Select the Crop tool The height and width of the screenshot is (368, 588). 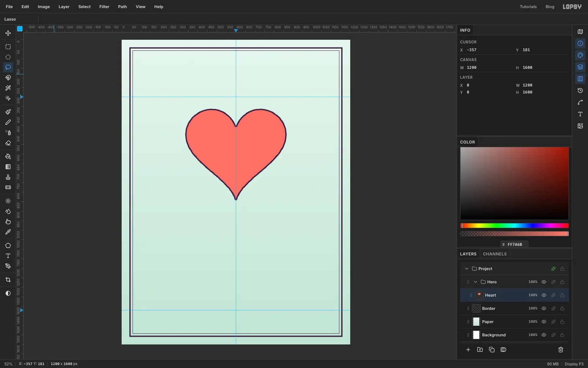[8, 280]
